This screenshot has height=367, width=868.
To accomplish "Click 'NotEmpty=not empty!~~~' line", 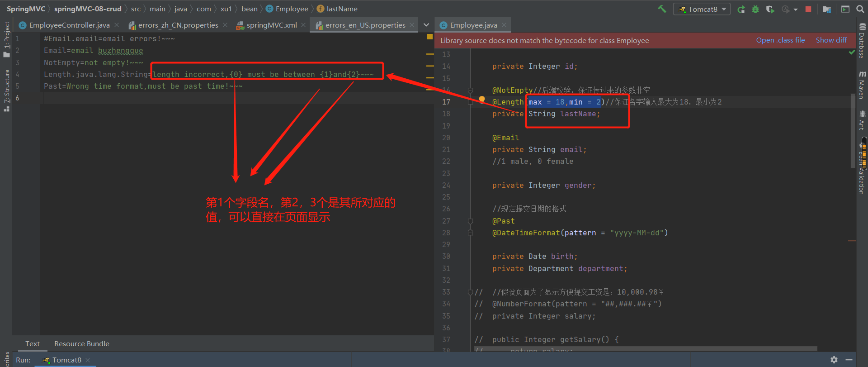I will click(x=94, y=62).
